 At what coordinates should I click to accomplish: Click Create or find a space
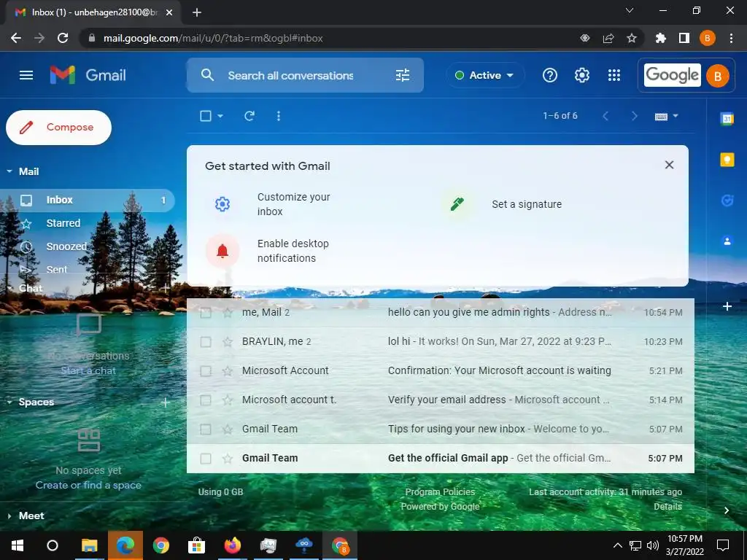pos(88,485)
